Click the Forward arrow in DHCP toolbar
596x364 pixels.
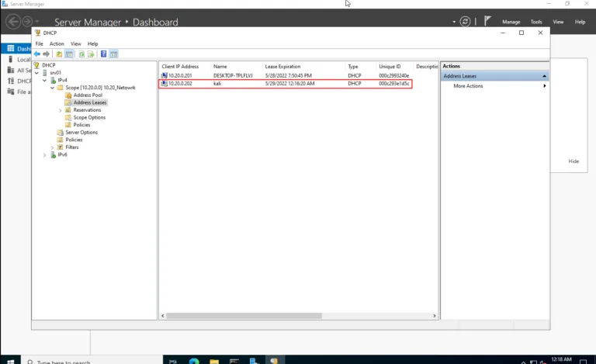click(46, 54)
